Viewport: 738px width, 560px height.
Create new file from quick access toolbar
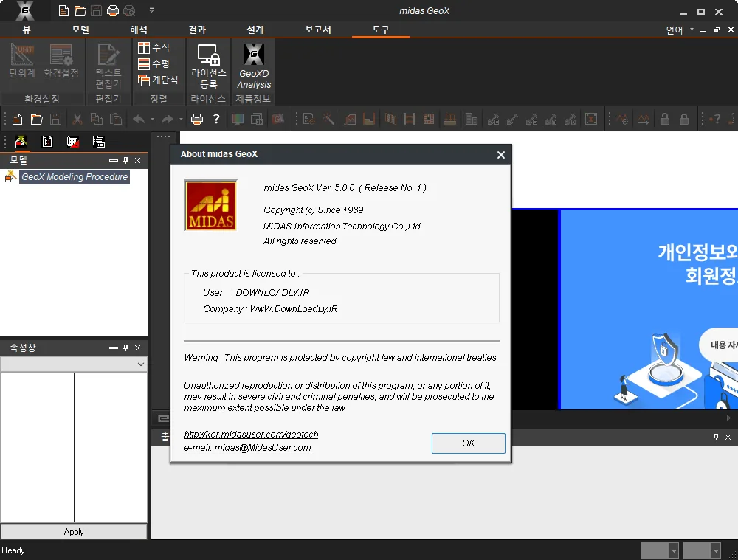tap(63, 10)
